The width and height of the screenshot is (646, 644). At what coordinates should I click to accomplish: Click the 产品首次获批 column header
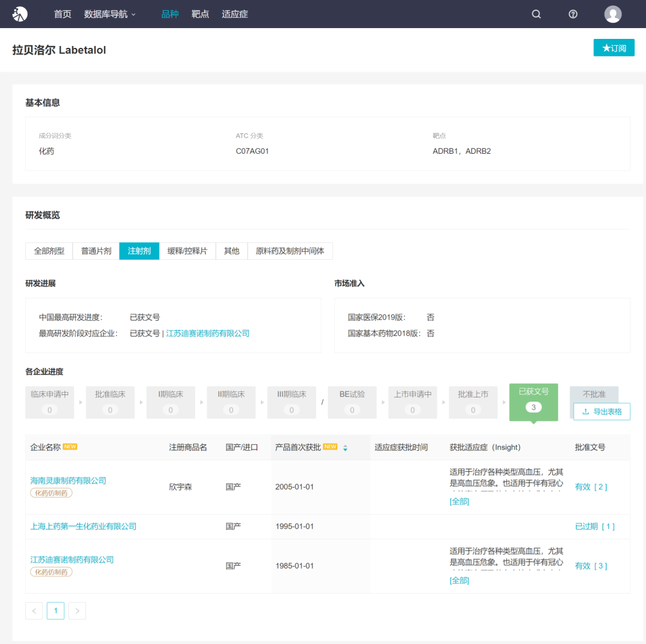(x=298, y=447)
